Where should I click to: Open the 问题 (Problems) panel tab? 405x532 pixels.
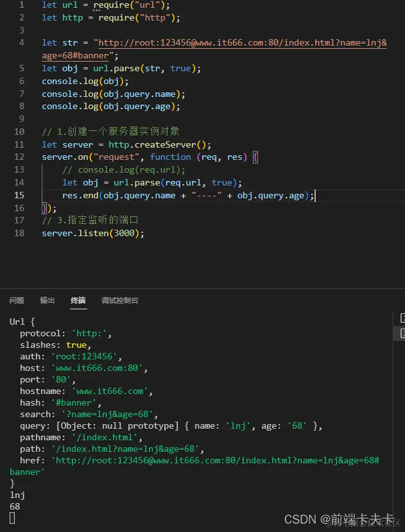pos(17,300)
